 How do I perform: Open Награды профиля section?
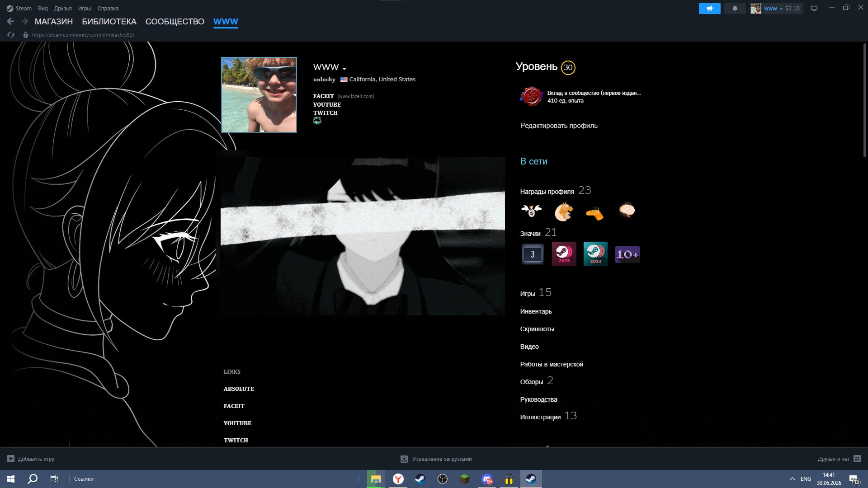[x=547, y=192]
